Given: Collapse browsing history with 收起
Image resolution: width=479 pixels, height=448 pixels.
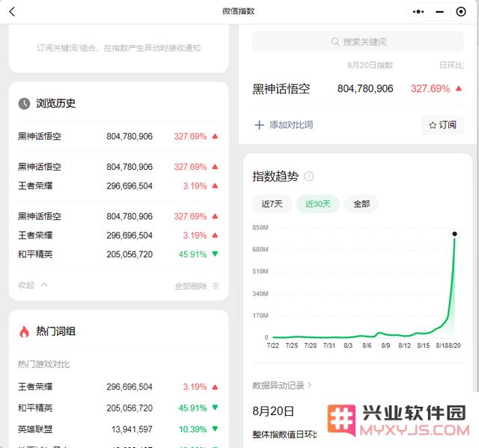Looking at the screenshot, I should (32, 285).
